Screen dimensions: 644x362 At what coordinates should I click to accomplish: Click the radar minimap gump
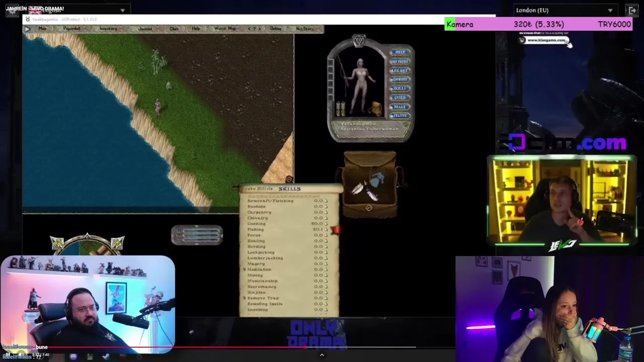pyautogui.click(x=88, y=245)
